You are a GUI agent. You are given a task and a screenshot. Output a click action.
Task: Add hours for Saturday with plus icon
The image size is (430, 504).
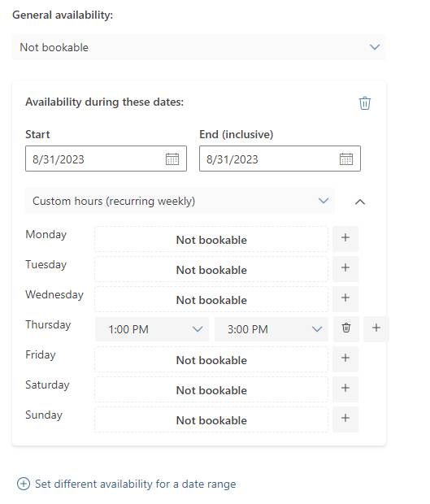[345, 389]
